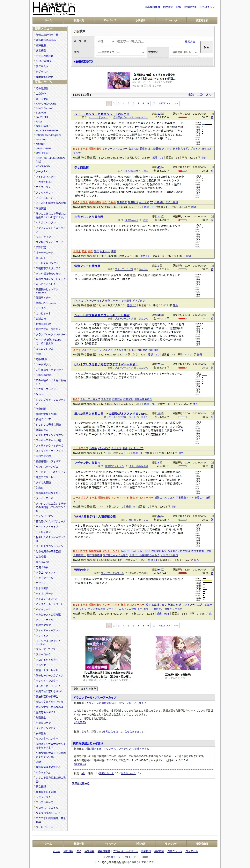Viewport: 250px width, 868px height.
Task: Click the red rating bar for ハリー・ポッターと闇堕ちルートのレガ主
Action: 182,117
